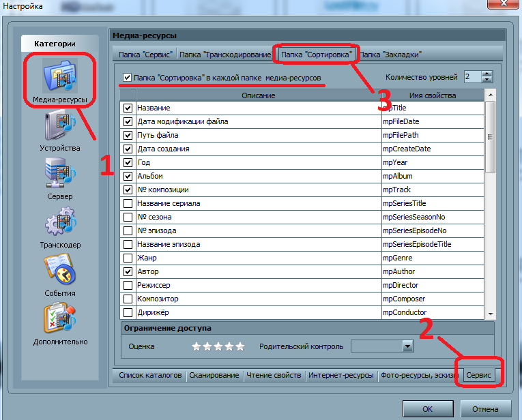522x420 pixels.
Task: Toggle the Папка "Сортировка" в каждой папке checkbox
Action: pyautogui.click(x=127, y=78)
